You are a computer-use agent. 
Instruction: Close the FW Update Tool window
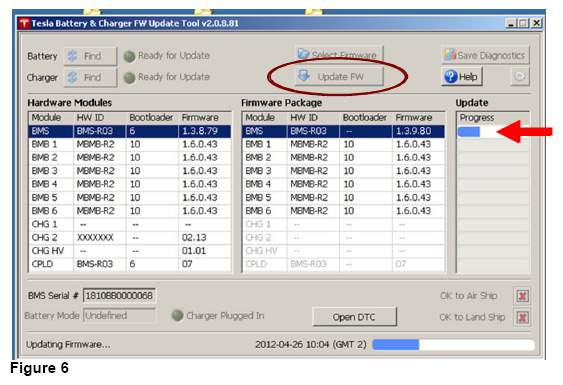click(536, 23)
